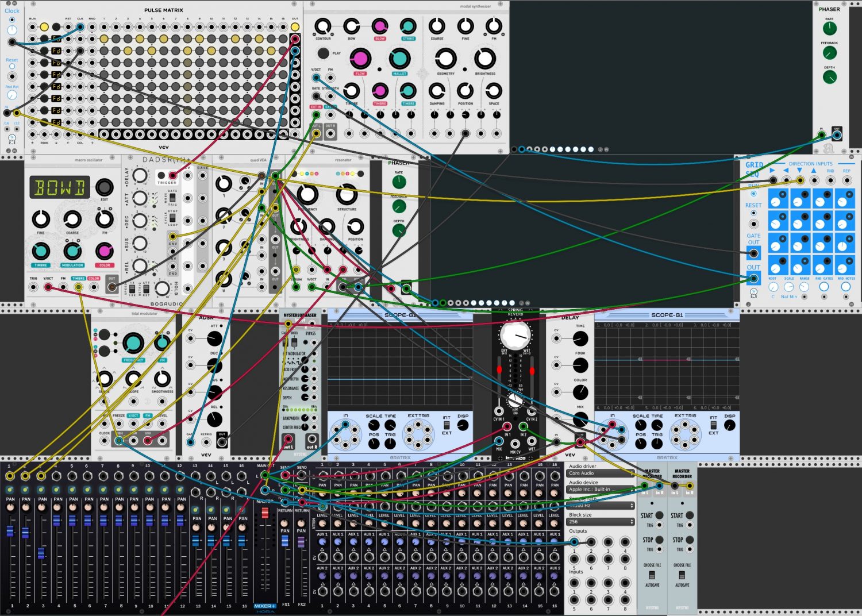Click the SCALE knob on Grid Seq
862x616 pixels.
pyautogui.click(x=788, y=287)
